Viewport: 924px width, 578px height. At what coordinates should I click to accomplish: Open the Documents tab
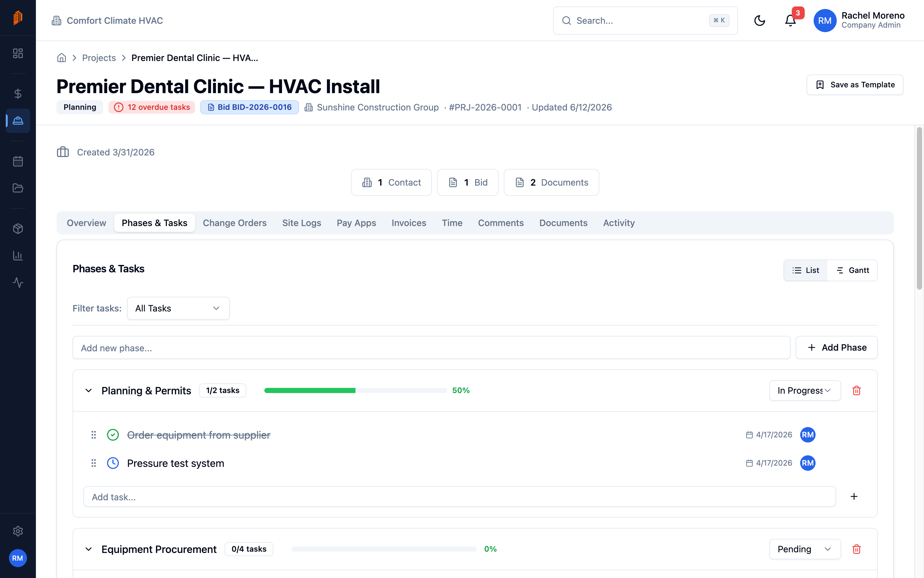(x=563, y=223)
